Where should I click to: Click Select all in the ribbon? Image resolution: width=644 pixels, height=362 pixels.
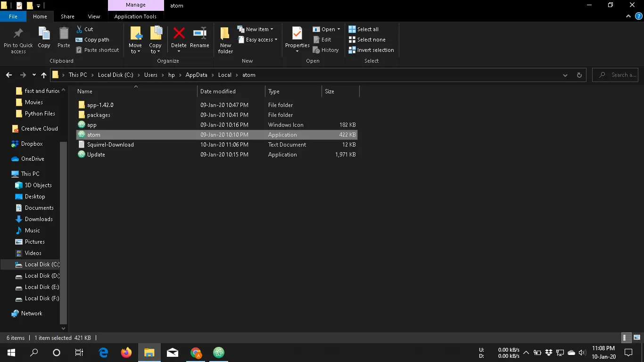coord(363,29)
